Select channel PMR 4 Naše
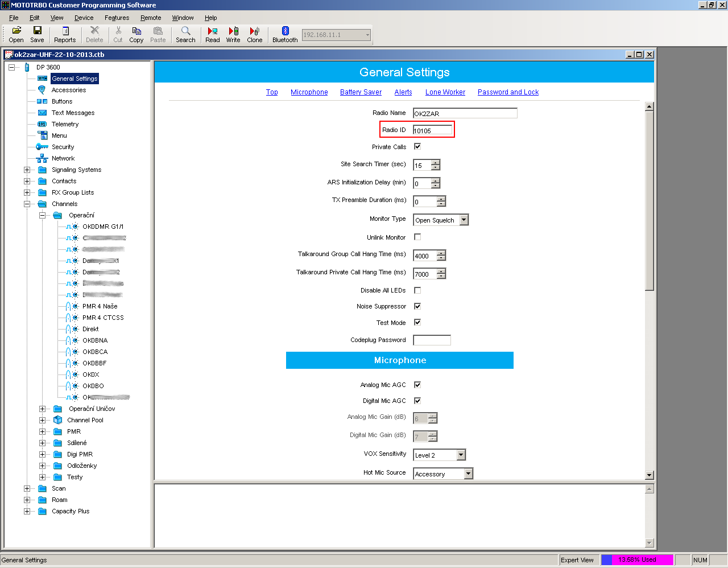Image resolution: width=728 pixels, height=568 pixels. [x=100, y=306]
